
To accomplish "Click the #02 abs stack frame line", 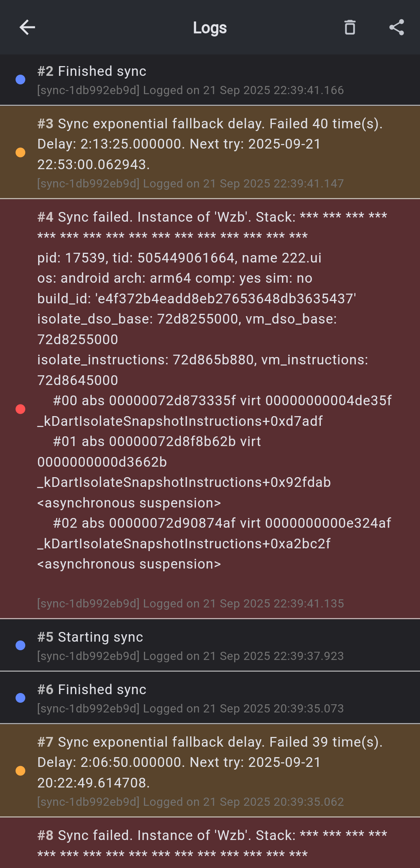I will tap(222, 523).
